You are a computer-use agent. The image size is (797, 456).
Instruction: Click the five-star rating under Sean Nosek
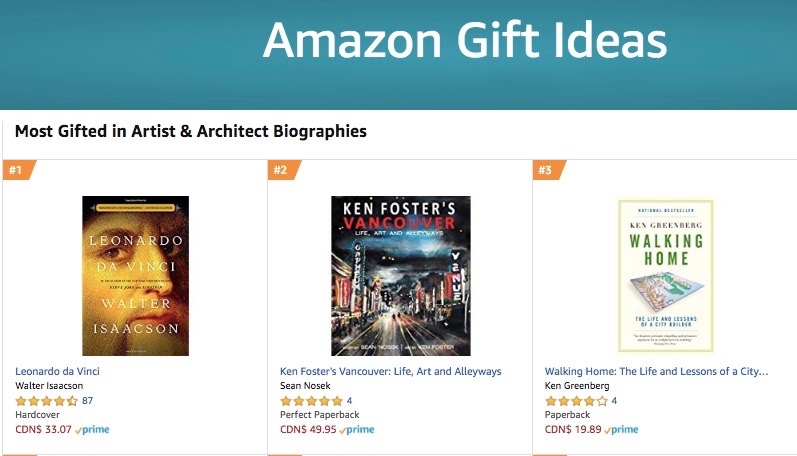312,401
